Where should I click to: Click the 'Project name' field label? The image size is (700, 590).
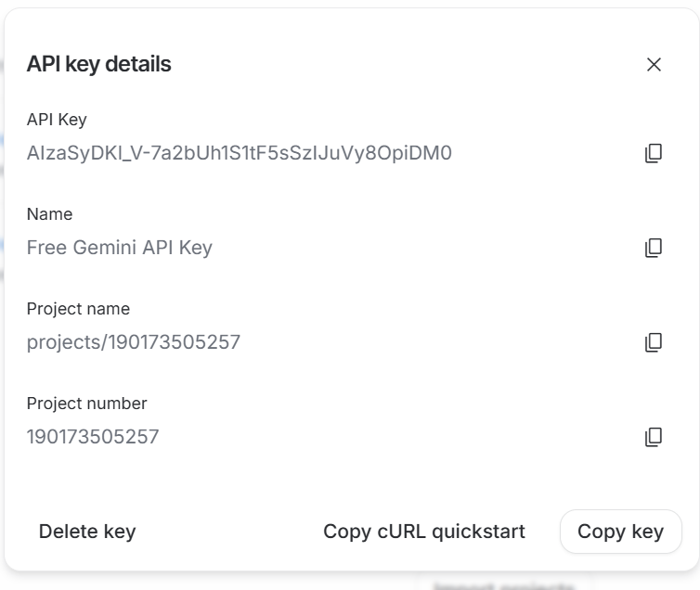click(78, 309)
